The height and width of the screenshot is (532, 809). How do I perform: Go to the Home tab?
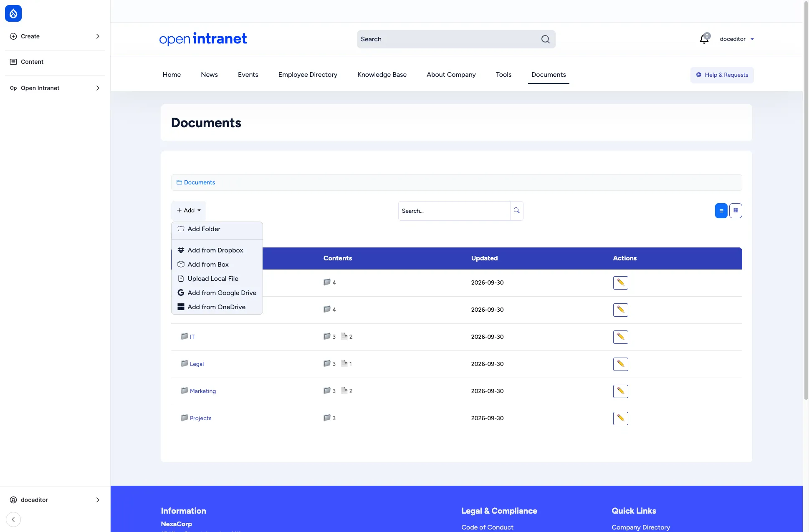pyautogui.click(x=172, y=75)
